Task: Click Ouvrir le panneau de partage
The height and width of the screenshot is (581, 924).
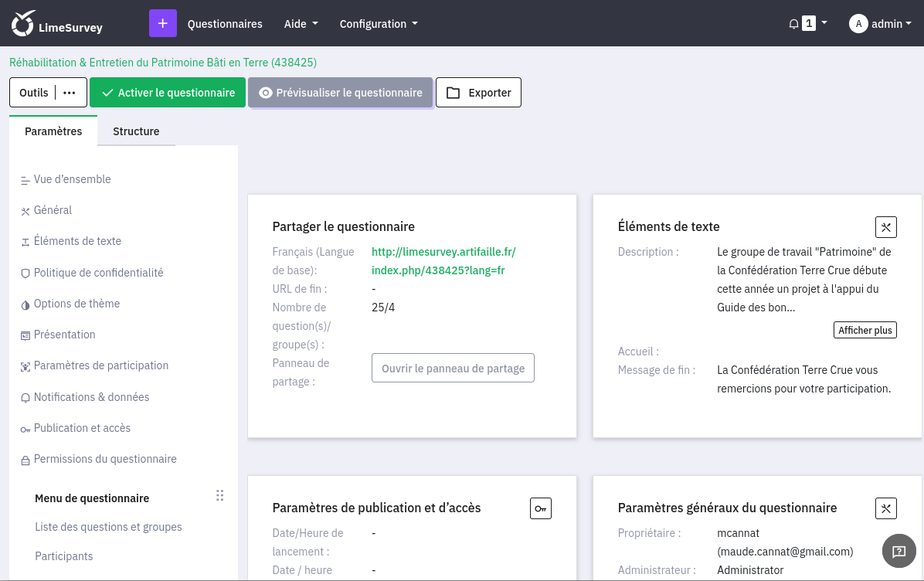Action: pyautogui.click(x=453, y=368)
